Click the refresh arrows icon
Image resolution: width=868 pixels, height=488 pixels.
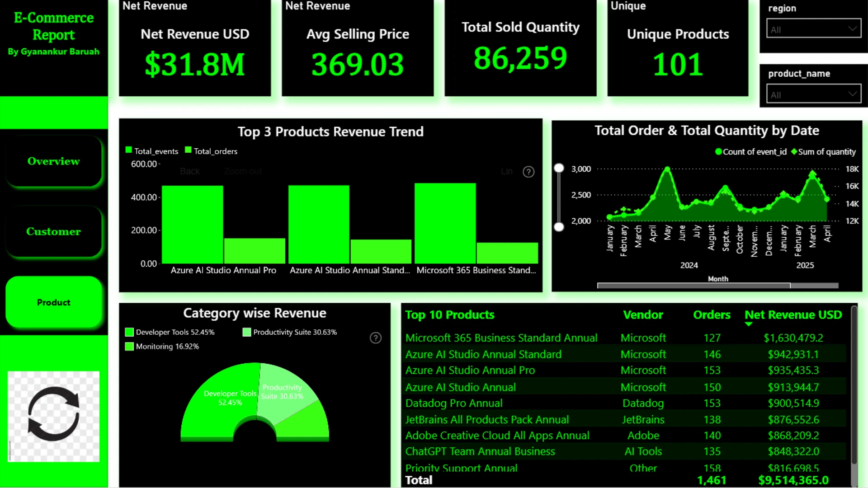point(53,414)
